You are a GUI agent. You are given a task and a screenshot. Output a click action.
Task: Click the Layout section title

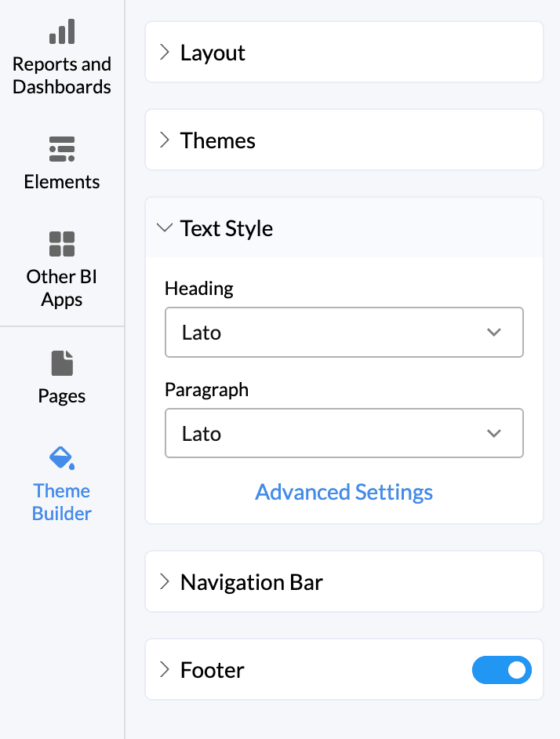coord(213,53)
